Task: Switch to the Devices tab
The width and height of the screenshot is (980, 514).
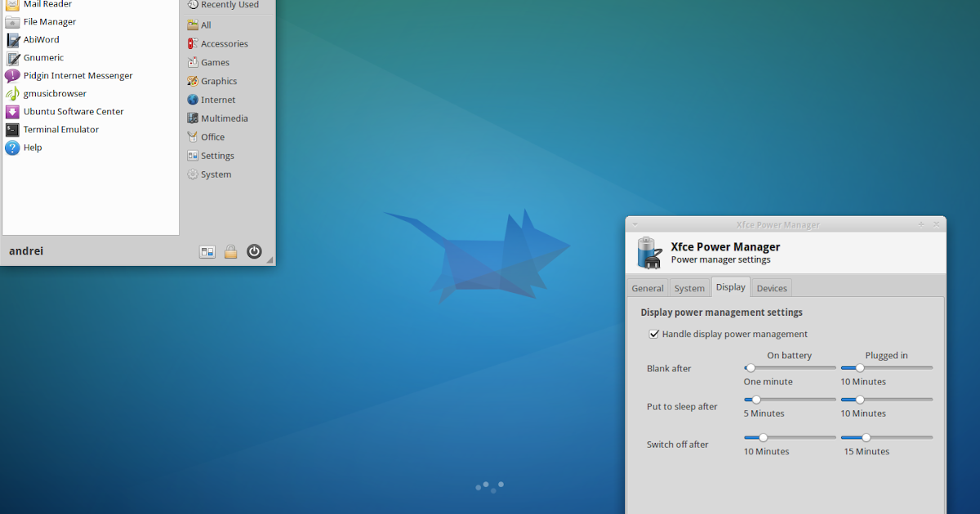Action: (771, 287)
